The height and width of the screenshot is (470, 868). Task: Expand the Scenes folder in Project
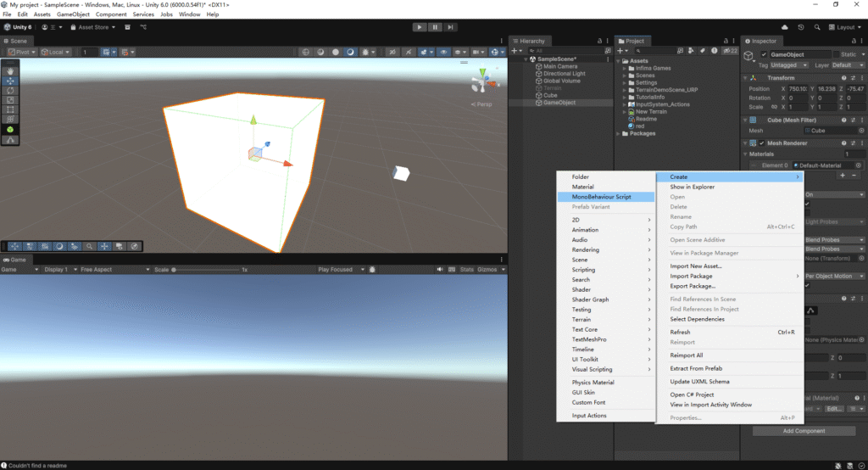click(625, 76)
